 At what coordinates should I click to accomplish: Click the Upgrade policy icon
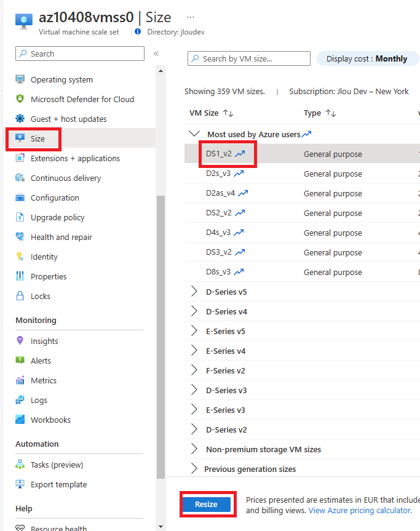coord(20,217)
